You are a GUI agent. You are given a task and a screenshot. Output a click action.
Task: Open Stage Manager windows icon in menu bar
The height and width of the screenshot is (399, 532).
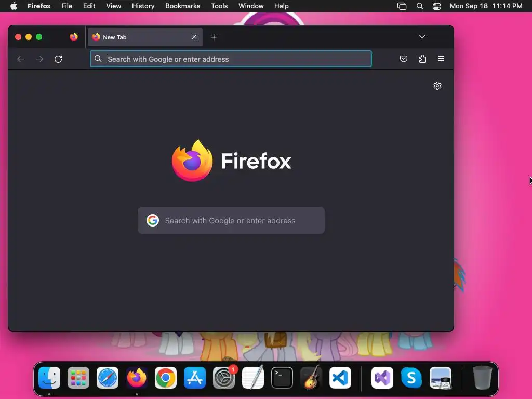[402, 6]
